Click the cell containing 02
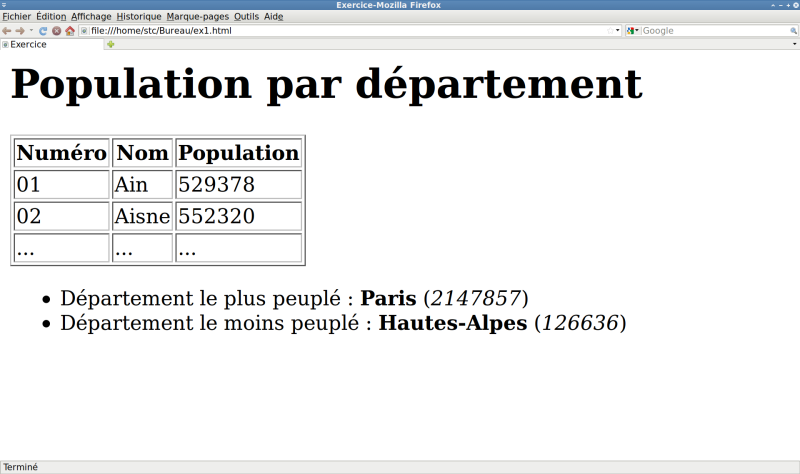 tap(62, 216)
